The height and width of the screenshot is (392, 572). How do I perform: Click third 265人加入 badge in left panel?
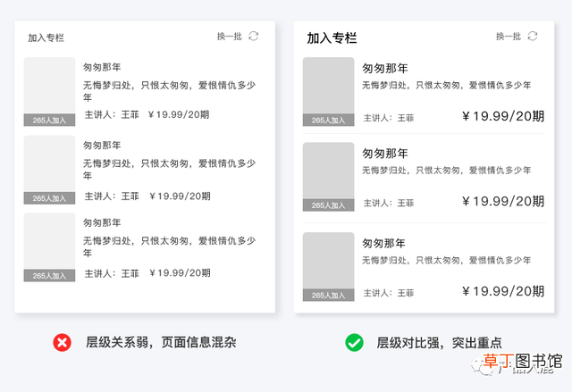pos(50,276)
